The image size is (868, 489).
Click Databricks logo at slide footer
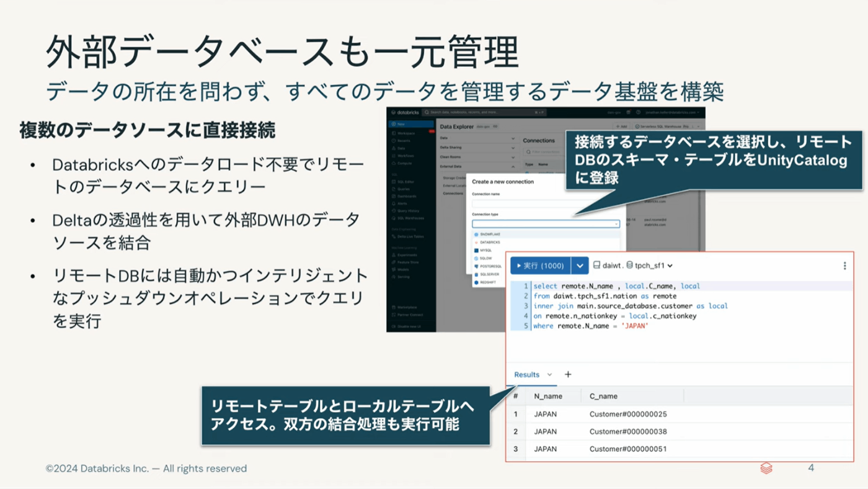(x=766, y=468)
